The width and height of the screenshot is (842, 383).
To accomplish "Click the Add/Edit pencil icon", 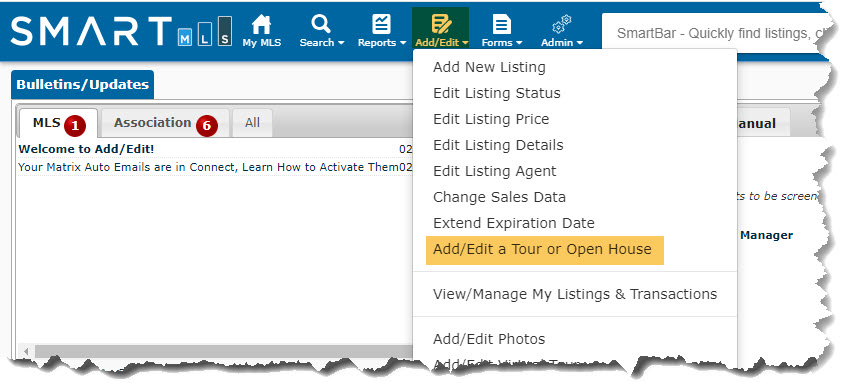I will click(441, 24).
